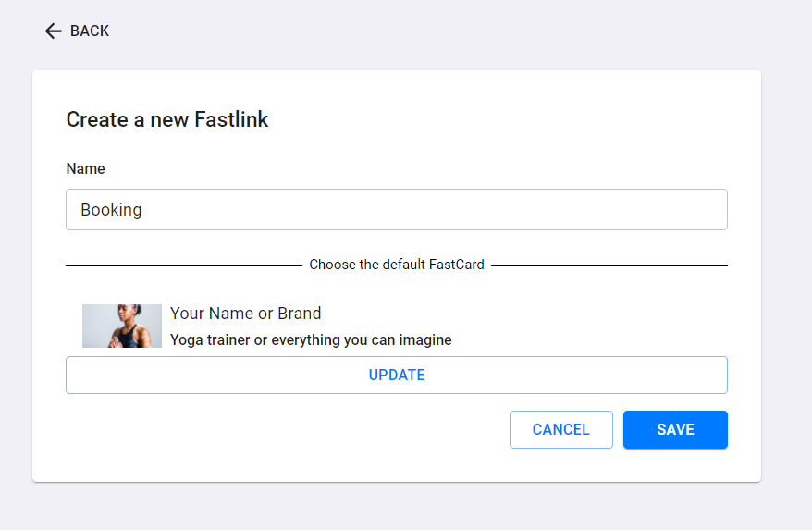Click the back arrow icon
Image resolution: width=812 pixels, height=530 pixels.
pyautogui.click(x=54, y=31)
